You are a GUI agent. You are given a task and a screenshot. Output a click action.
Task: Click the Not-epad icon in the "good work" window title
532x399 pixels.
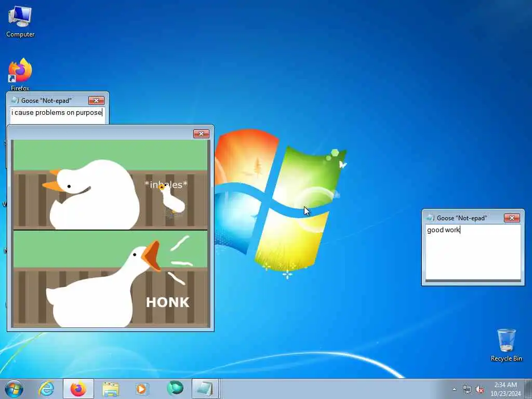430,218
